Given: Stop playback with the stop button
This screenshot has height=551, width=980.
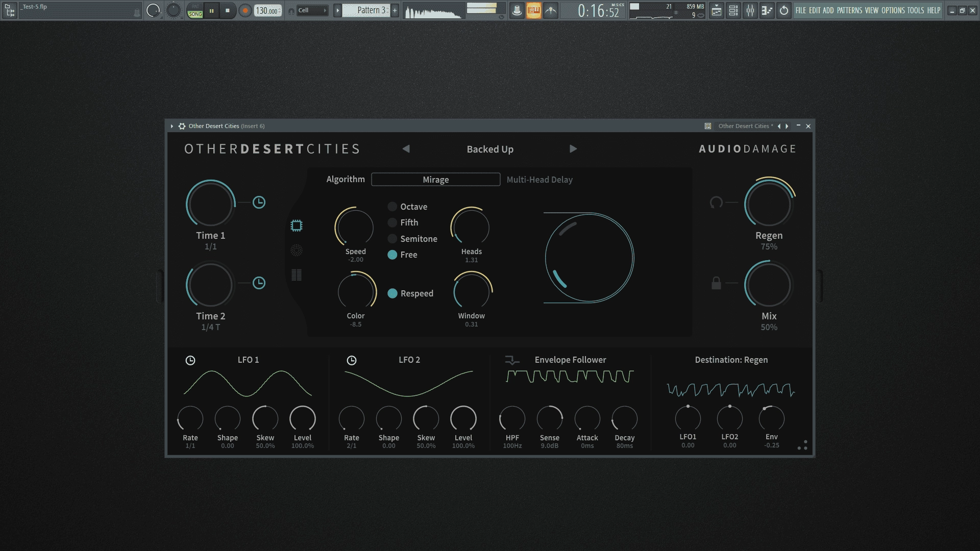Looking at the screenshot, I should click(x=228, y=10).
